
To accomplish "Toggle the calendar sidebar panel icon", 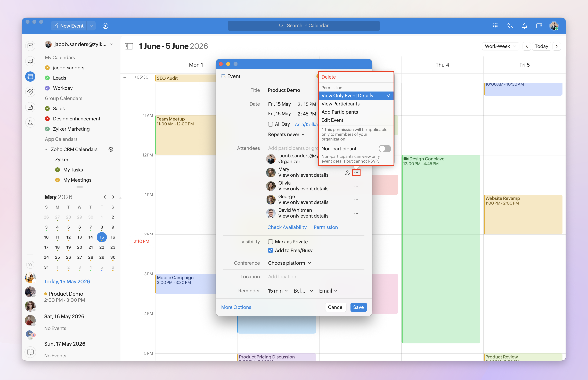I will coord(129,46).
